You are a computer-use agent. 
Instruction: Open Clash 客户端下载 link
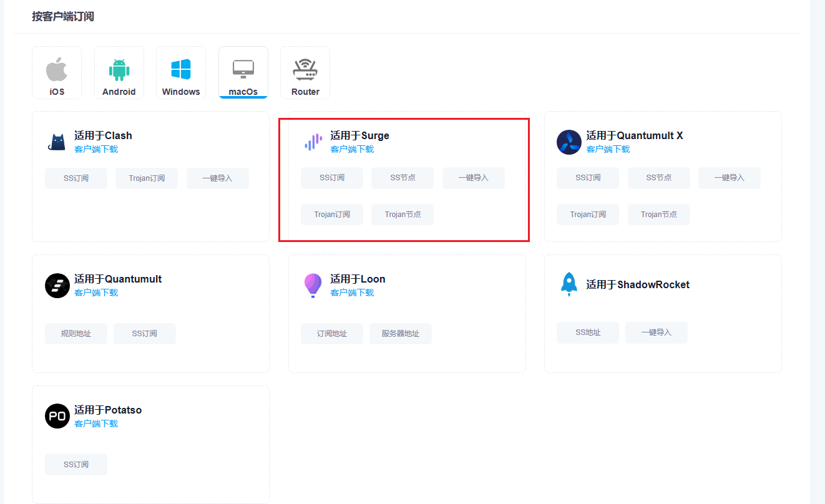(x=96, y=149)
